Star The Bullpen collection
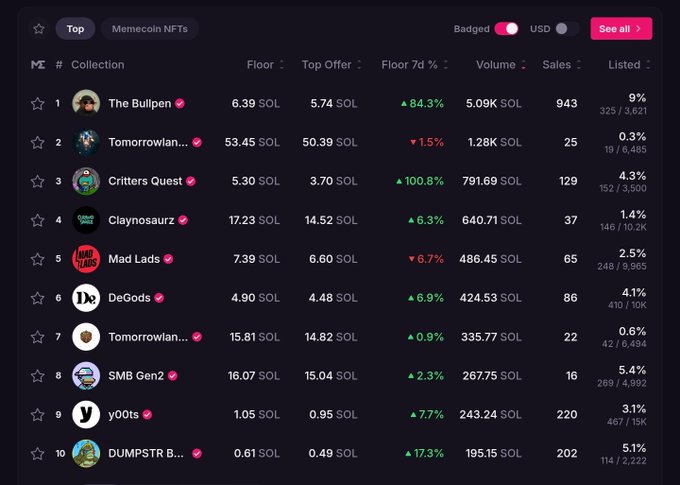 point(38,104)
